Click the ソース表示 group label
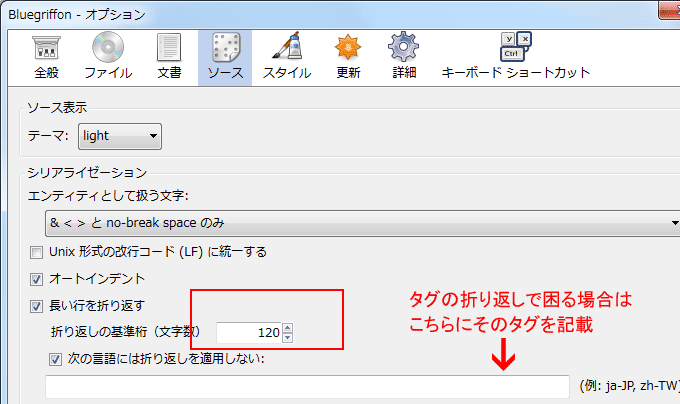This screenshot has width=680, height=404. tap(57, 108)
